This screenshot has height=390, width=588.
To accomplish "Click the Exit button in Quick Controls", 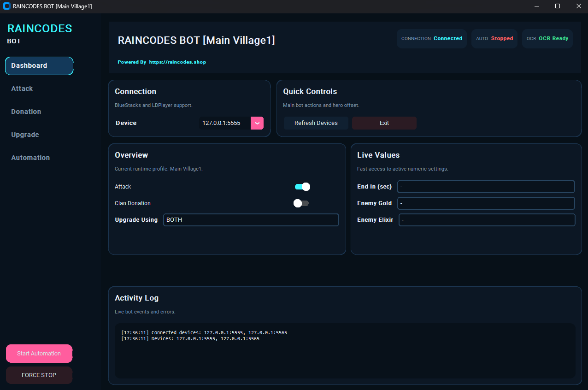I will pyautogui.click(x=384, y=123).
